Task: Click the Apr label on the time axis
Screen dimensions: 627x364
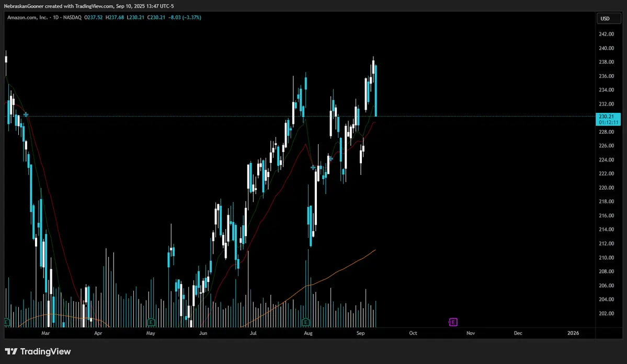Action: point(98,333)
